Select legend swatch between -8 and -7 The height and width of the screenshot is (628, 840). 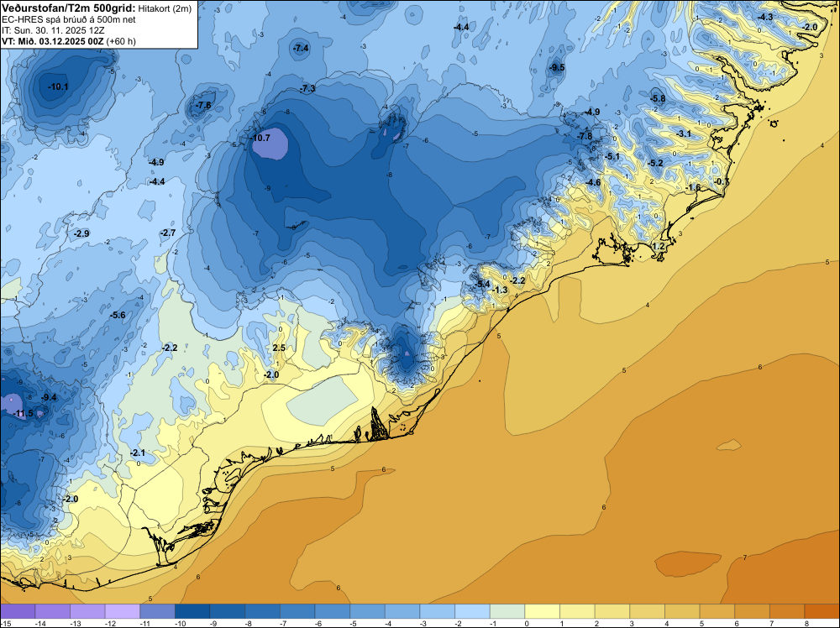(x=262, y=611)
